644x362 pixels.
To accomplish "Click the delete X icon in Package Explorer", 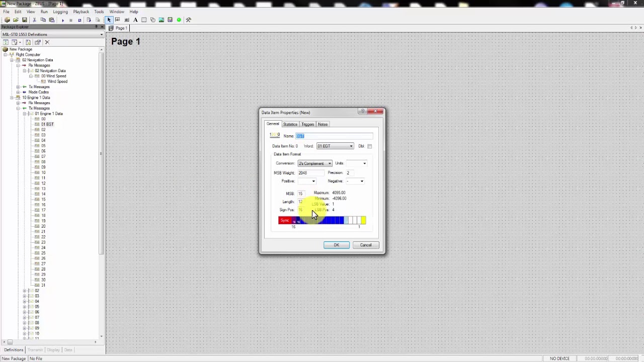I will [47, 42].
